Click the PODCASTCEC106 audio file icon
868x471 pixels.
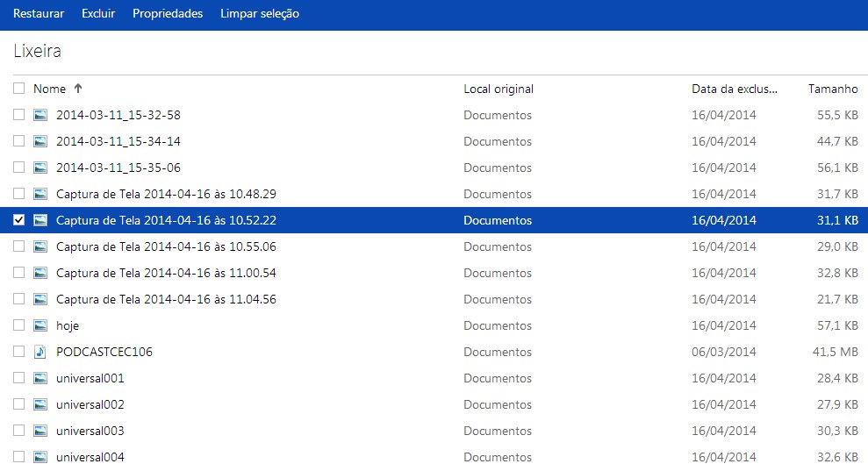click(x=39, y=352)
